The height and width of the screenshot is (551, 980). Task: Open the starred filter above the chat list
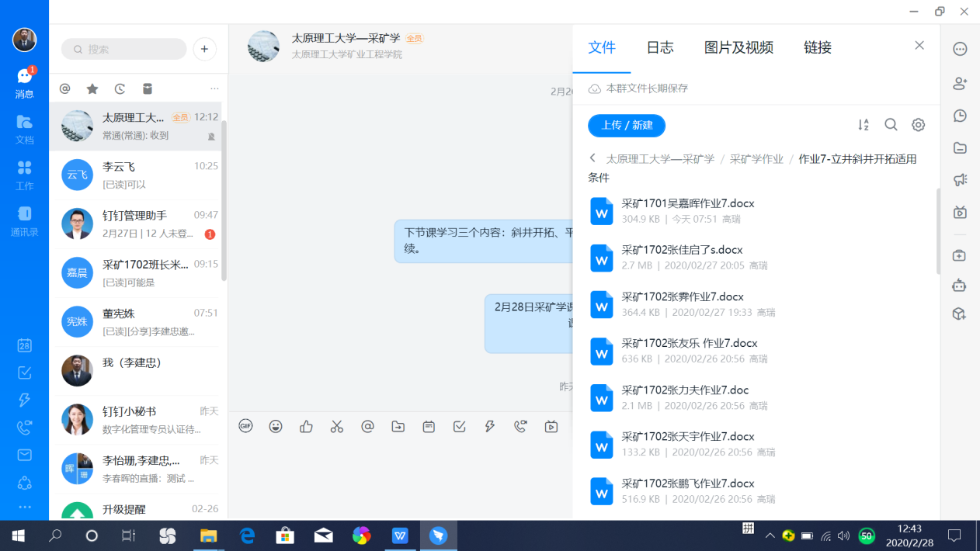click(92, 88)
